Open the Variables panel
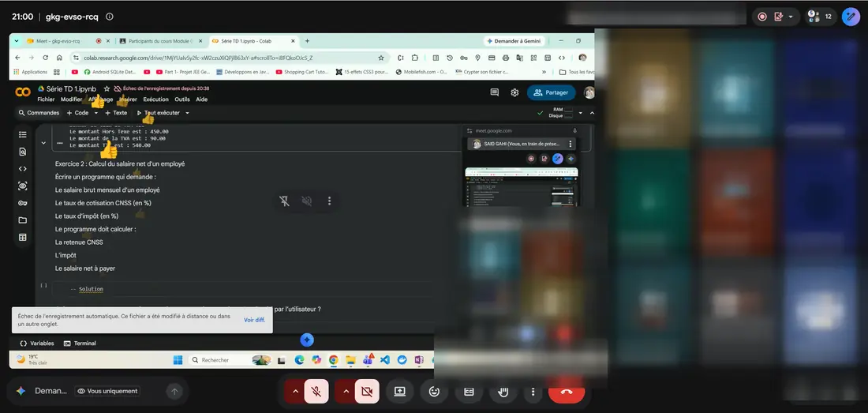 (x=36, y=344)
